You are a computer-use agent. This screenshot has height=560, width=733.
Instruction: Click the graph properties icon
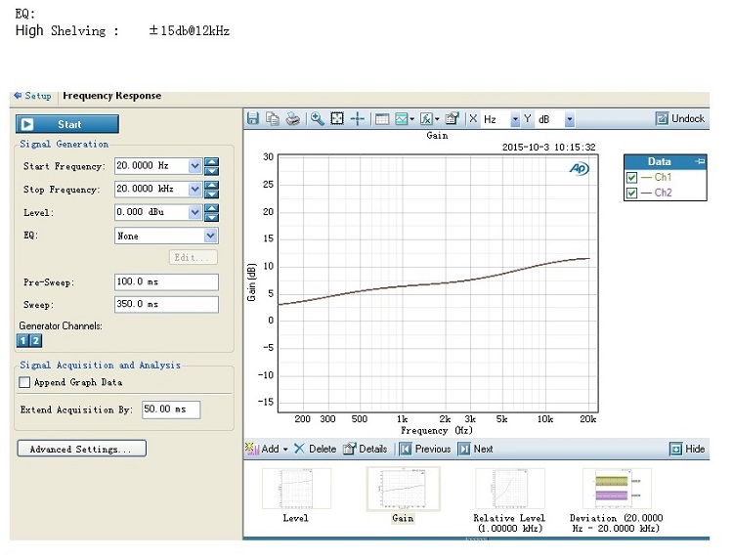click(453, 118)
